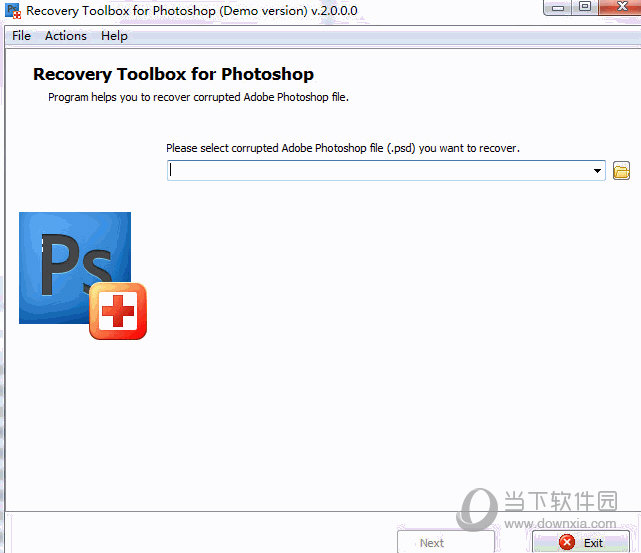This screenshot has height=553, width=641.
Task: Close the Recovery Toolbox window
Action: pos(622,7)
